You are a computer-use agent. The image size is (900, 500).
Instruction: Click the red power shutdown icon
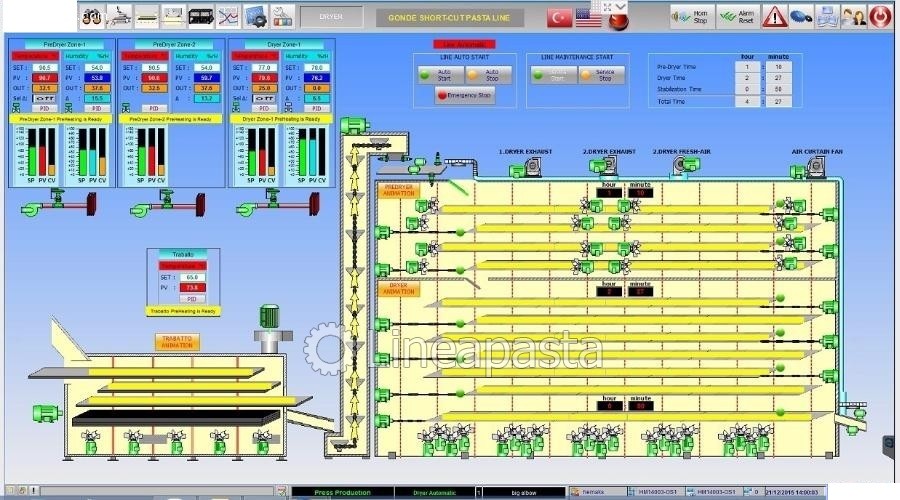point(880,17)
